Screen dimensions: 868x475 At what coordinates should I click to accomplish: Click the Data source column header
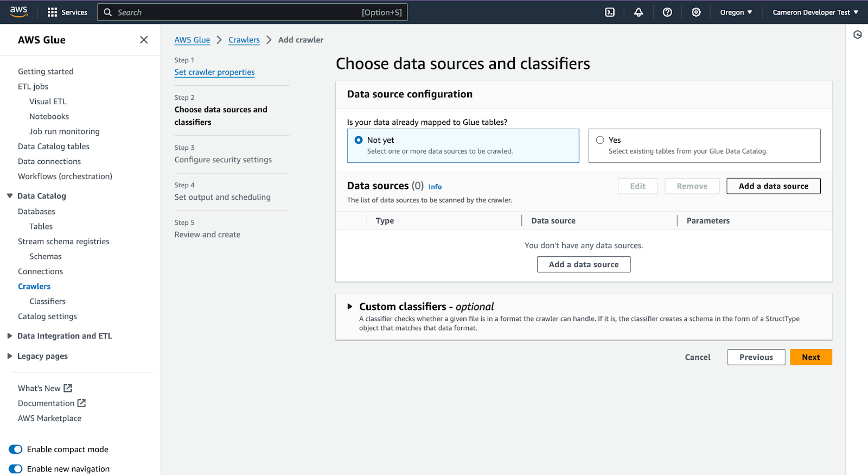pos(553,221)
